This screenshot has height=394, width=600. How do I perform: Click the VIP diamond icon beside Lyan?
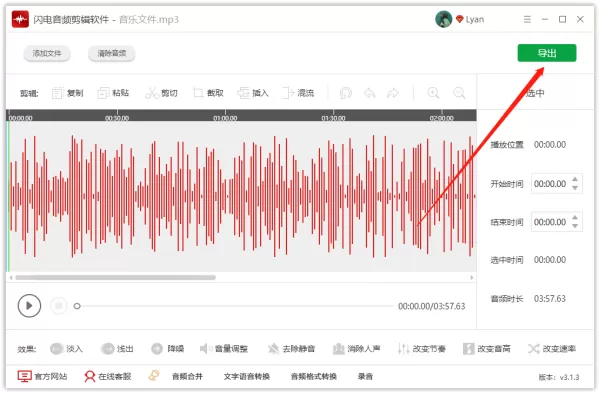coord(459,19)
